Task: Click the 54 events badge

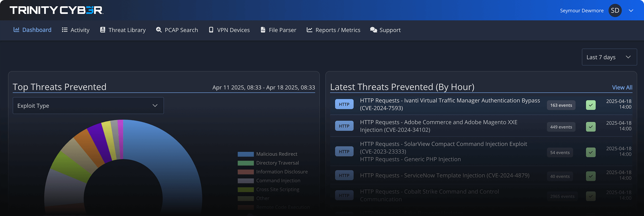Action: tap(560, 152)
